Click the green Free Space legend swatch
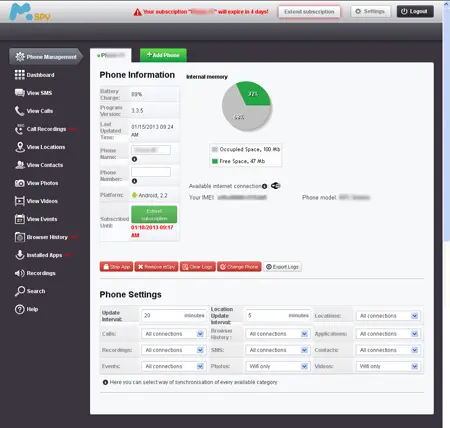The image size is (450, 428). click(x=215, y=161)
